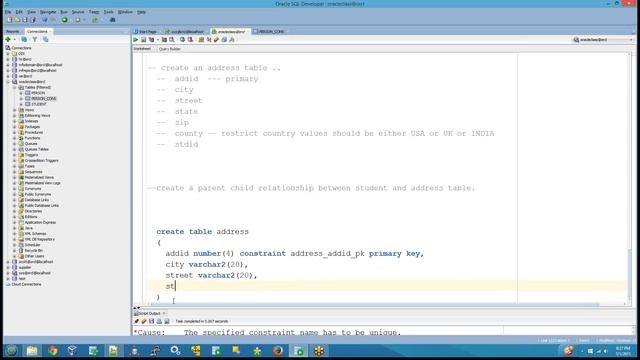Open the File menu
Screen dimensions: 640x360
click(x=8, y=12)
